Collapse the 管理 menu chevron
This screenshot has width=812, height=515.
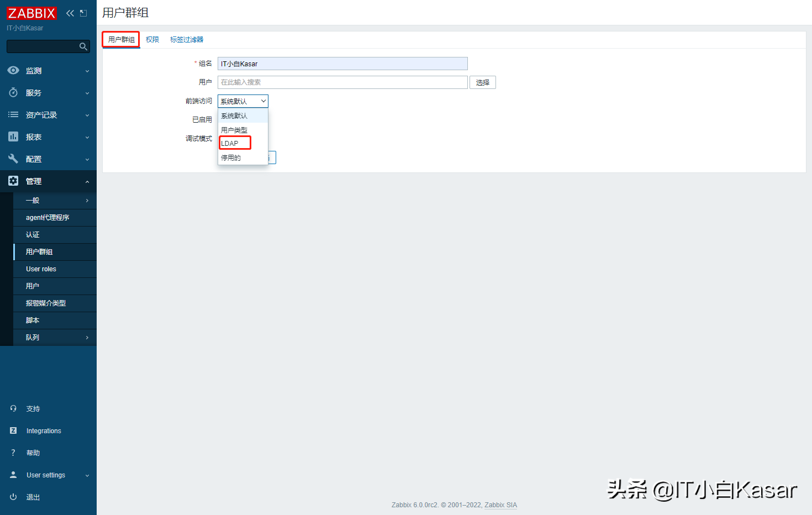87,182
